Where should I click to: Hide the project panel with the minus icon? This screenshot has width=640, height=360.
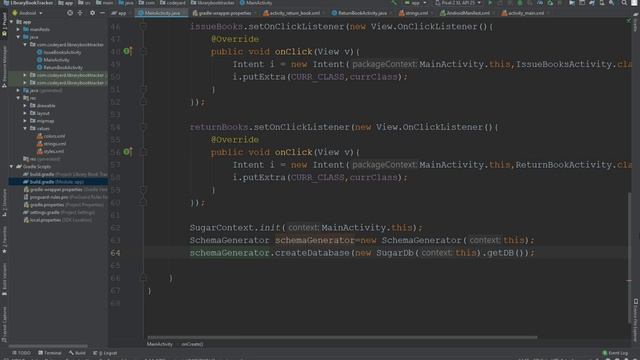tap(102, 13)
